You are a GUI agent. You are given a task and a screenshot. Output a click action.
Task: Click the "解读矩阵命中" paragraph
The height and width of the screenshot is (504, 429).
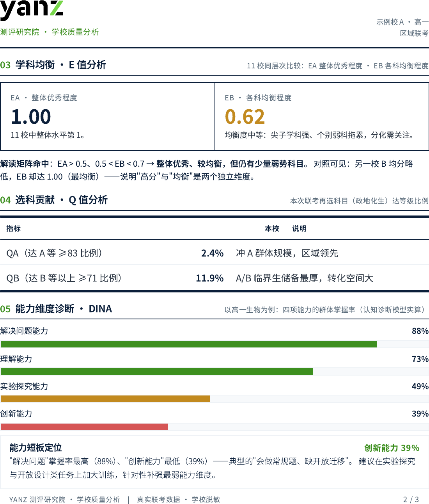pyautogui.click(x=207, y=170)
